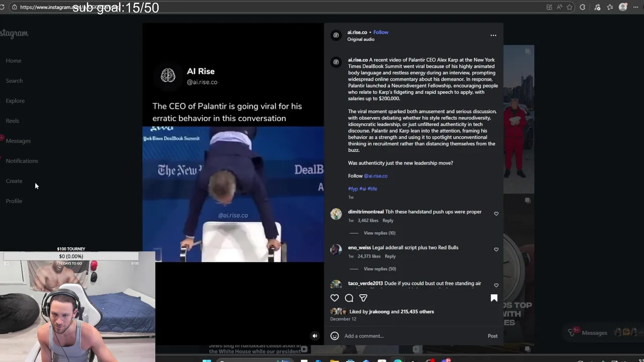Image resolution: width=644 pixels, height=362 pixels.
Task: Open the browser media control icon
Action: pos(597,7)
